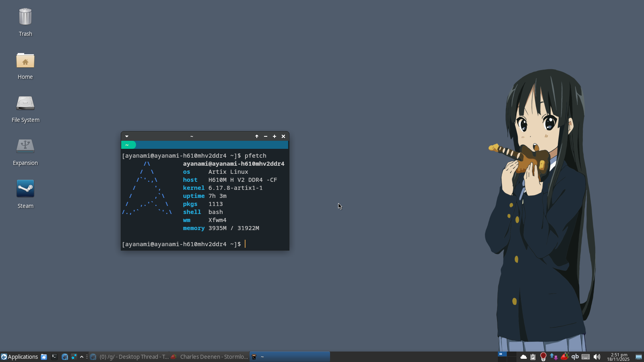Open the clock showing 2:51 pm
This screenshot has width=644, height=362.
click(619, 357)
